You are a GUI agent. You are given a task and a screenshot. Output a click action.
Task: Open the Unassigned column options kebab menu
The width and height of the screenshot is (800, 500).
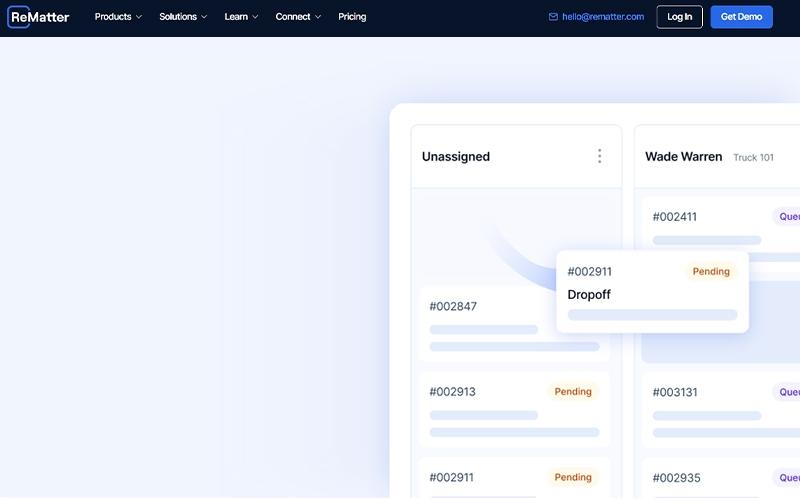(x=599, y=156)
